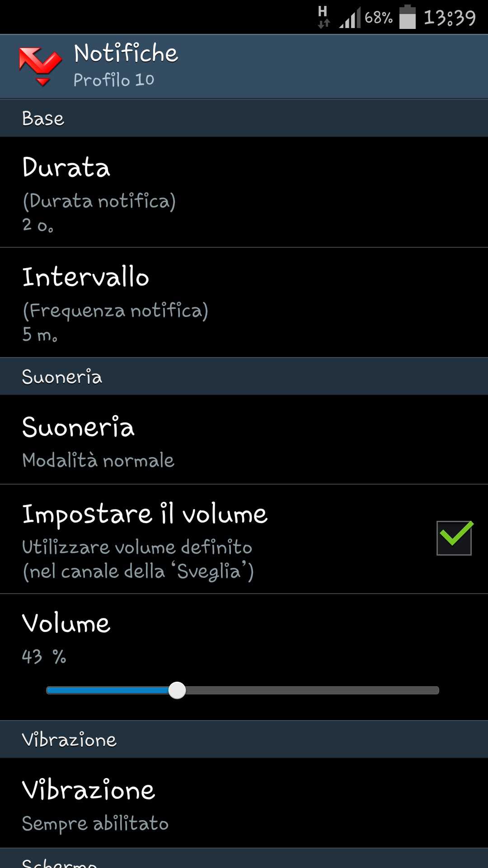Tap the red arrow app icon
Screen dimensions: 488x868
click(x=41, y=66)
